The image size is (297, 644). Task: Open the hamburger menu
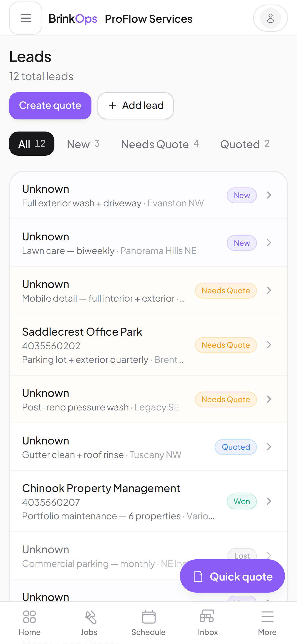[x=26, y=18]
